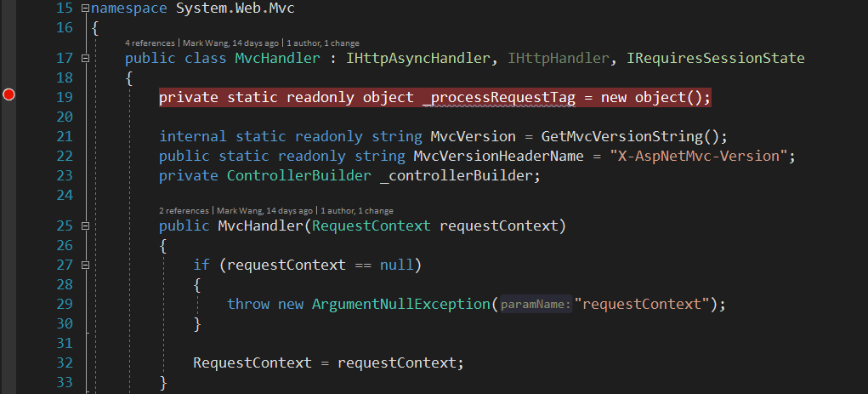Click the IHttpAsyncHandler interface name
This screenshot has width=868, height=394.
420,58
